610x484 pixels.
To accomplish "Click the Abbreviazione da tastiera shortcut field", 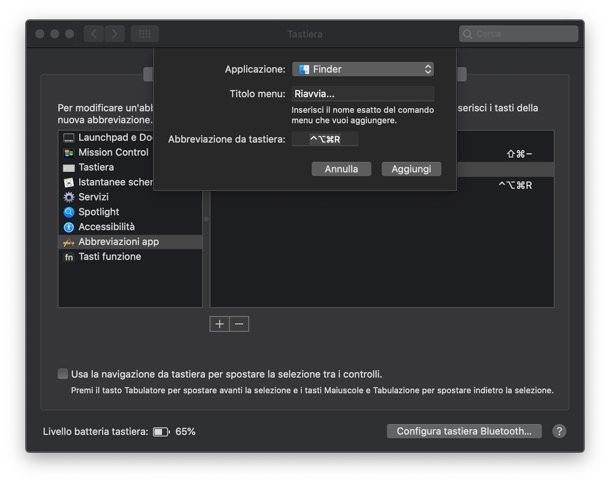I will tap(325, 139).
